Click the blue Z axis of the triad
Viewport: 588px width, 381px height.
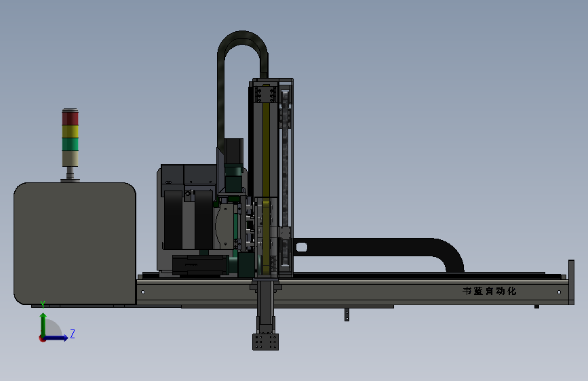pos(57,338)
